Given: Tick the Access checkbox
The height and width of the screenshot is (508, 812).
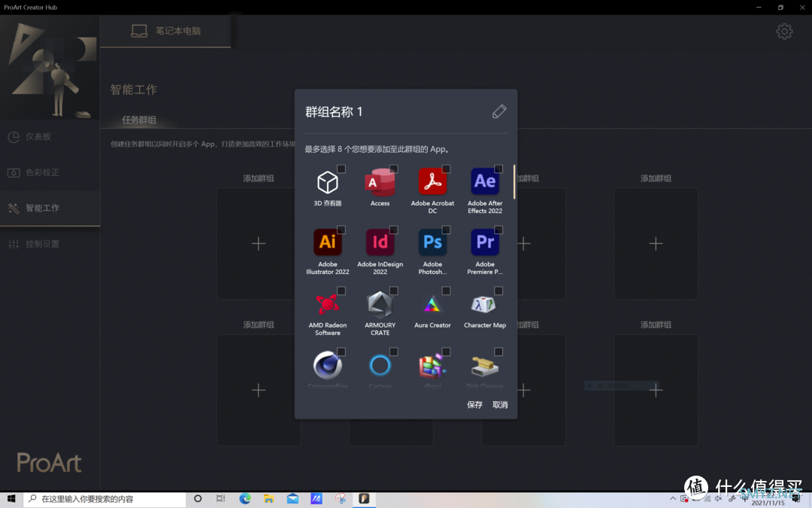Looking at the screenshot, I should click(393, 169).
